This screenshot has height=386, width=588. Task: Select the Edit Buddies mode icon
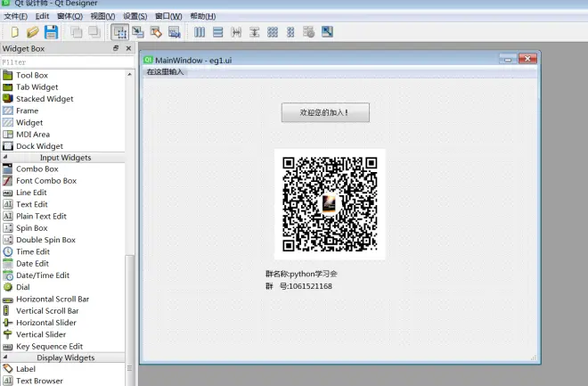(156, 32)
